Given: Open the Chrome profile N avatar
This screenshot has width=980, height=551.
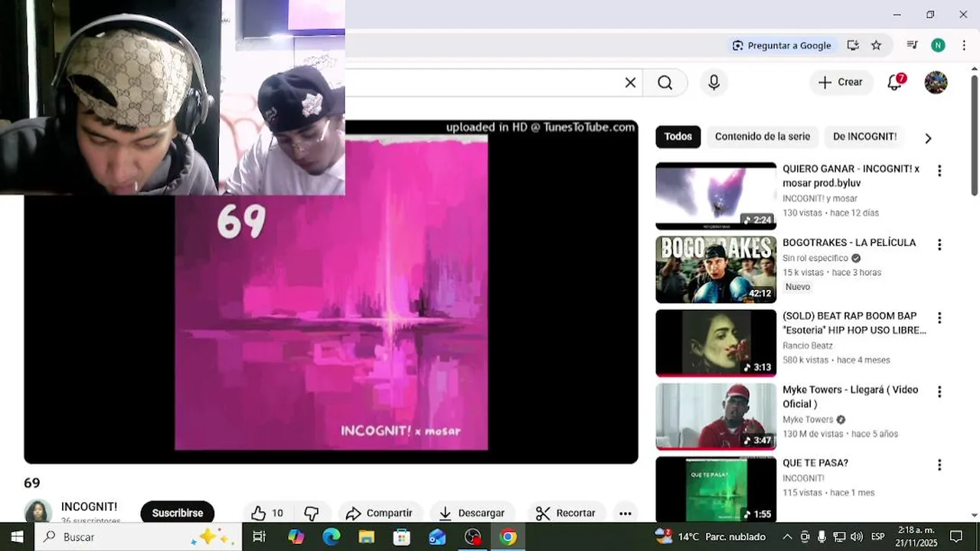Looking at the screenshot, I should pos(938,45).
